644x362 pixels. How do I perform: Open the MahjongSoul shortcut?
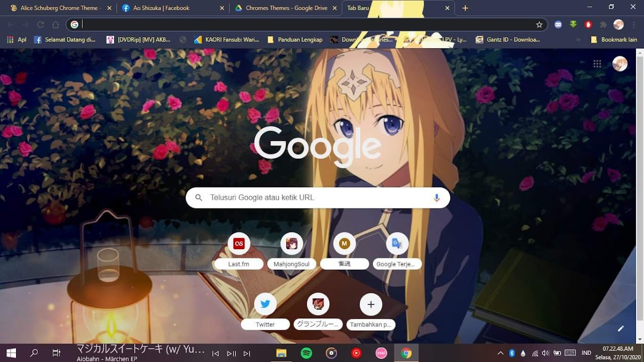coord(292,244)
